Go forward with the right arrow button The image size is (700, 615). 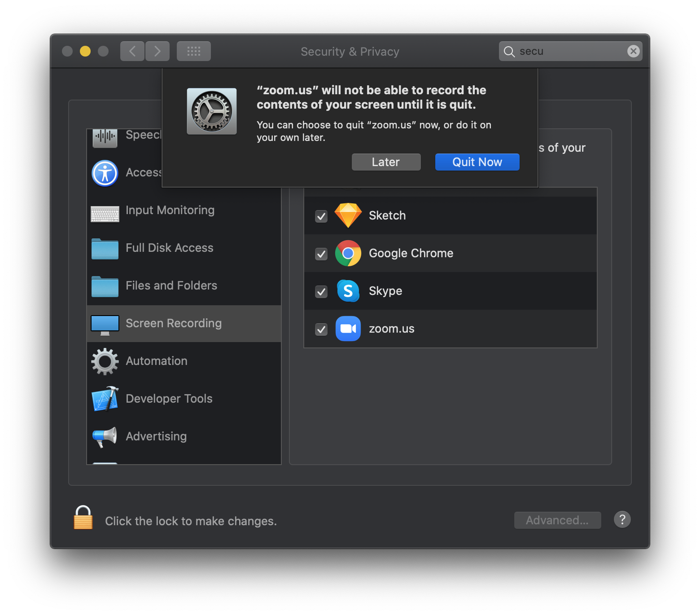pos(157,51)
